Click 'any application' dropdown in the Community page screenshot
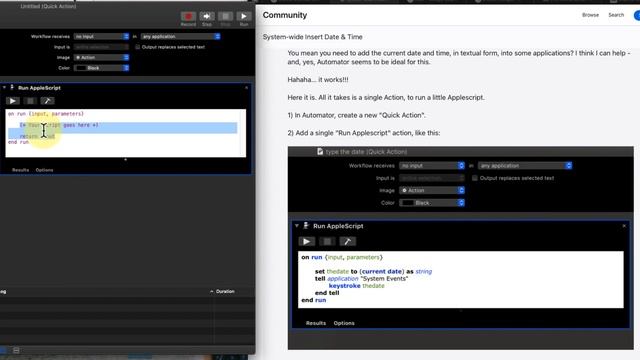 coord(525,166)
